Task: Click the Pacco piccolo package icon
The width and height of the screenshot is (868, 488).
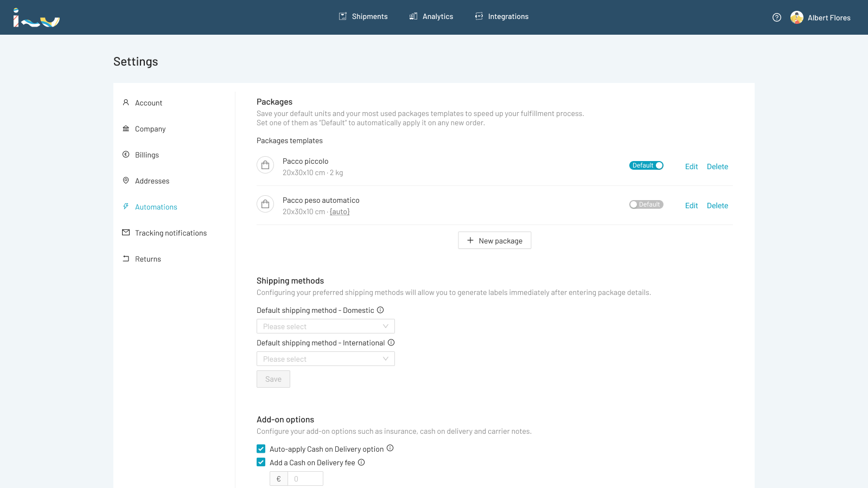Action: (265, 165)
